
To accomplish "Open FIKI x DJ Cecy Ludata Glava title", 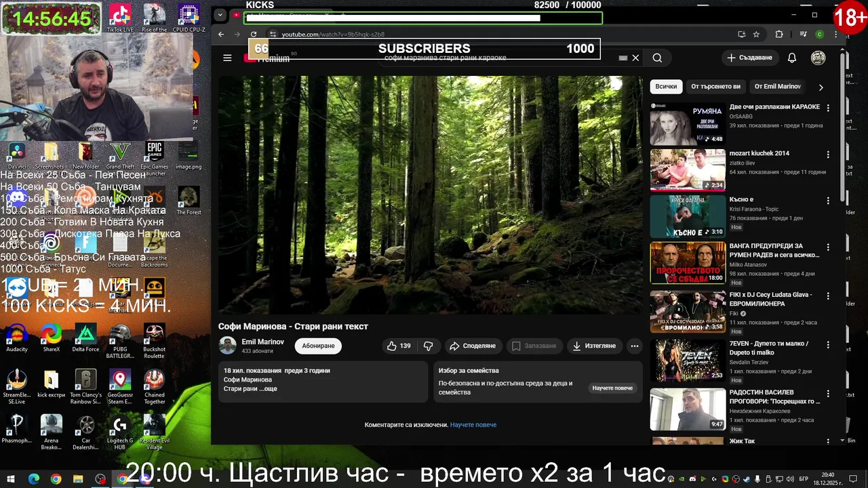I will point(771,299).
